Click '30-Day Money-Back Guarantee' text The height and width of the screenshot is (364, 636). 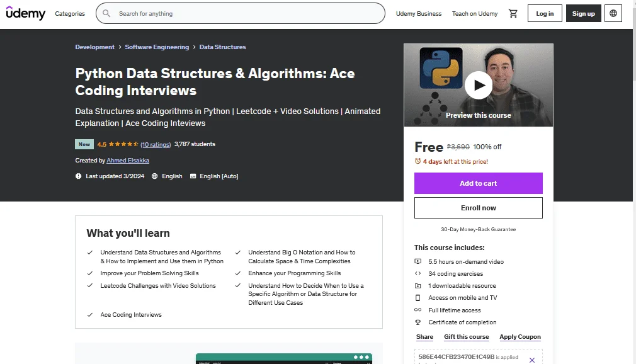[478, 229]
